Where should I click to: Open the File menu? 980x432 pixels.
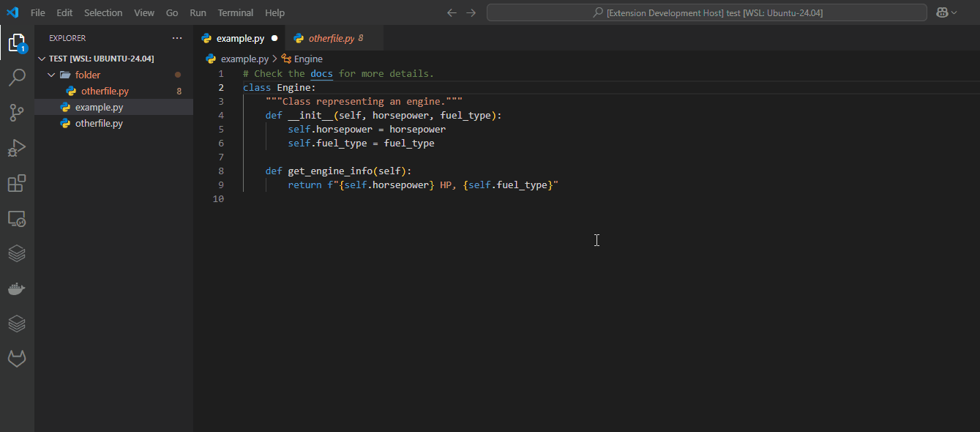(x=37, y=12)
